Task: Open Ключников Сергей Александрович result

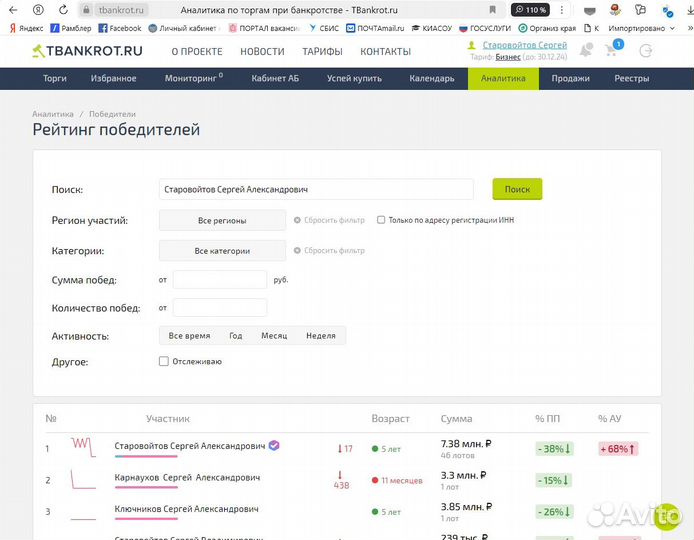Action: click(x=186, y=509)
